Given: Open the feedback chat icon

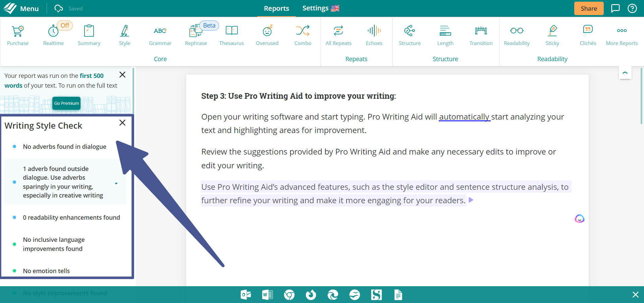Looking at the screenshot, I should 615,8.
